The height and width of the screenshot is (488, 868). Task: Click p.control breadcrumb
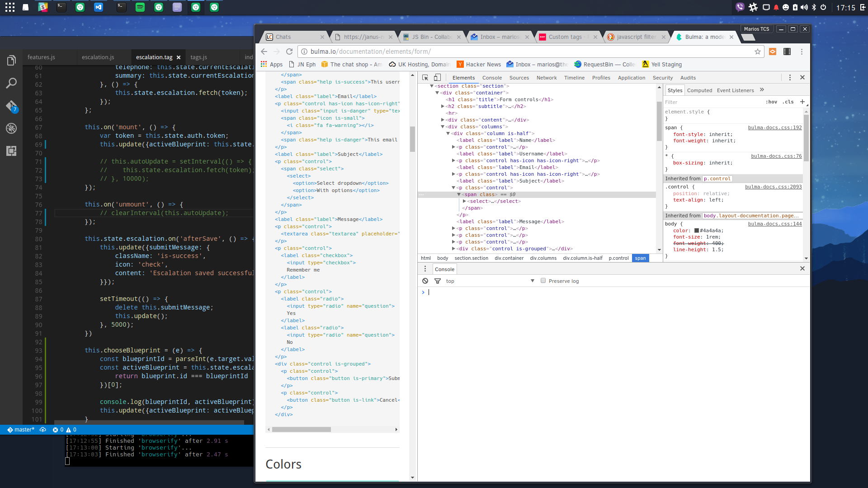click(x=618, y=258)
